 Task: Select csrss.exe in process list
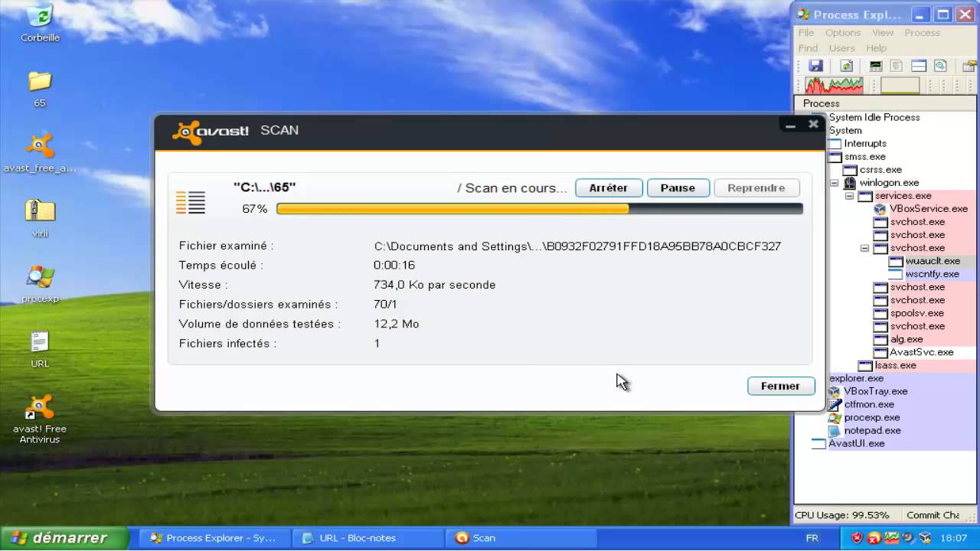coord(880,170)
